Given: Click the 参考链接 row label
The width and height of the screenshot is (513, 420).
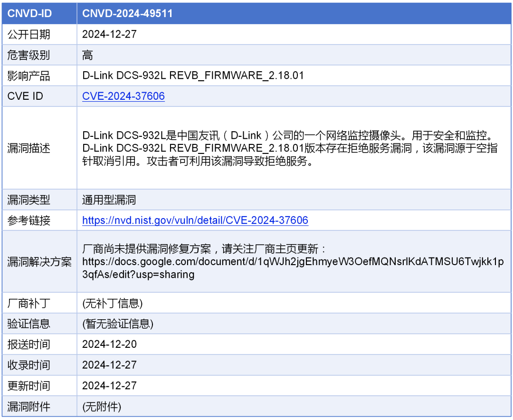Looking at the screenshot, I should click(29, 220).
